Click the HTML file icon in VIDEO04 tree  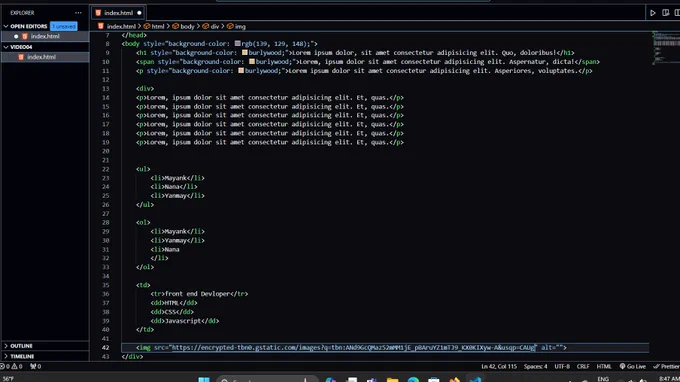click(x=21, y=57)
